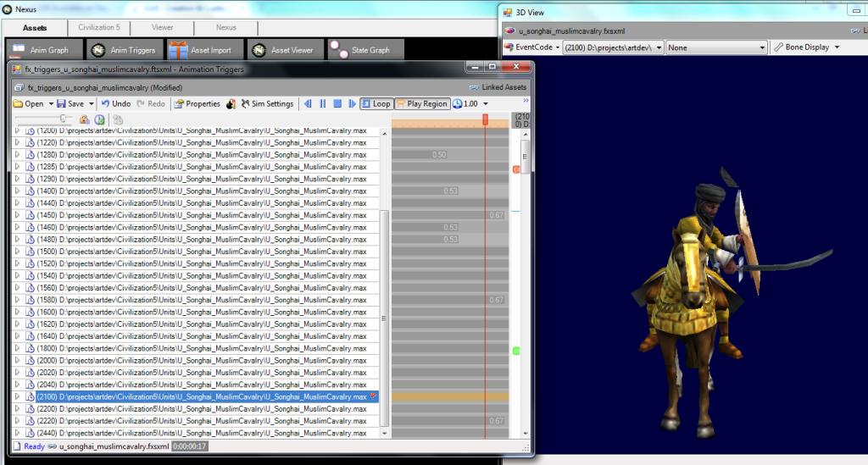Image resolution: width=868 pixels, height=465 pixels.
Task: Select the (2220) animation entry
Action: [202, 421]
